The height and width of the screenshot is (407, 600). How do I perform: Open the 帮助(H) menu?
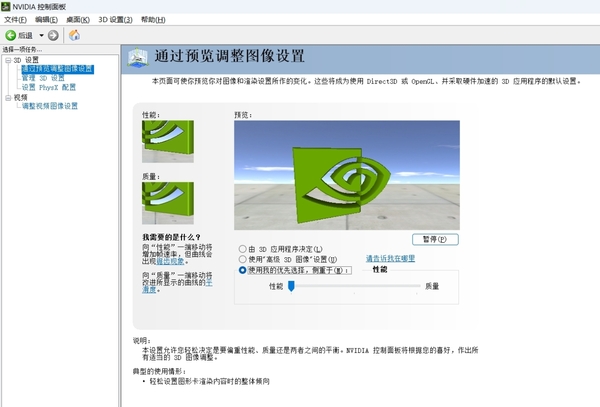coord(153,20)
